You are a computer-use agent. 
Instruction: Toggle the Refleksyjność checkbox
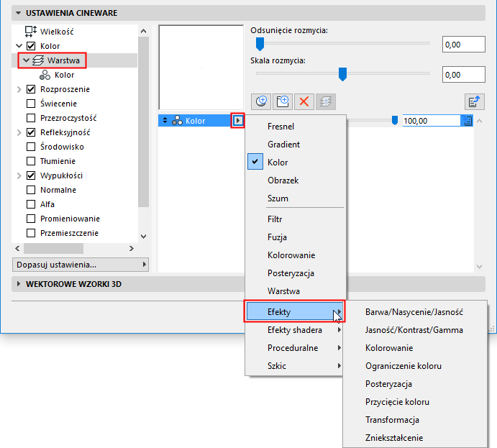(31, 132)
